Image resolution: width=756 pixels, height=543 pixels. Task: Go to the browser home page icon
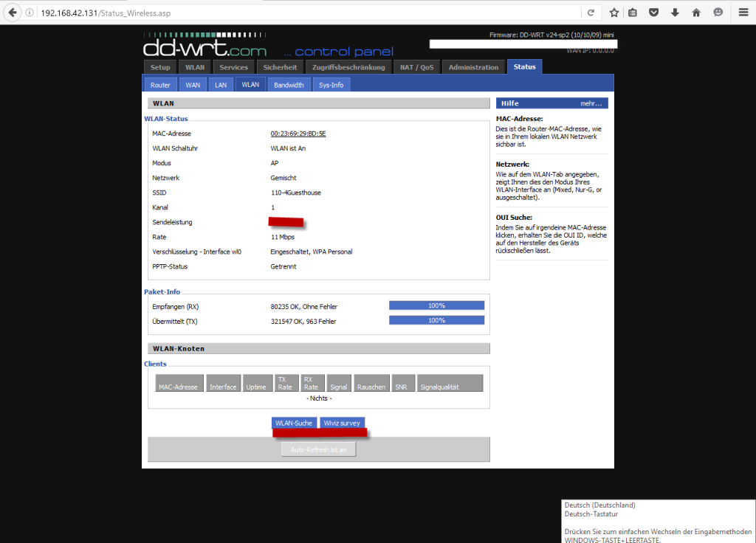[696, 13]
